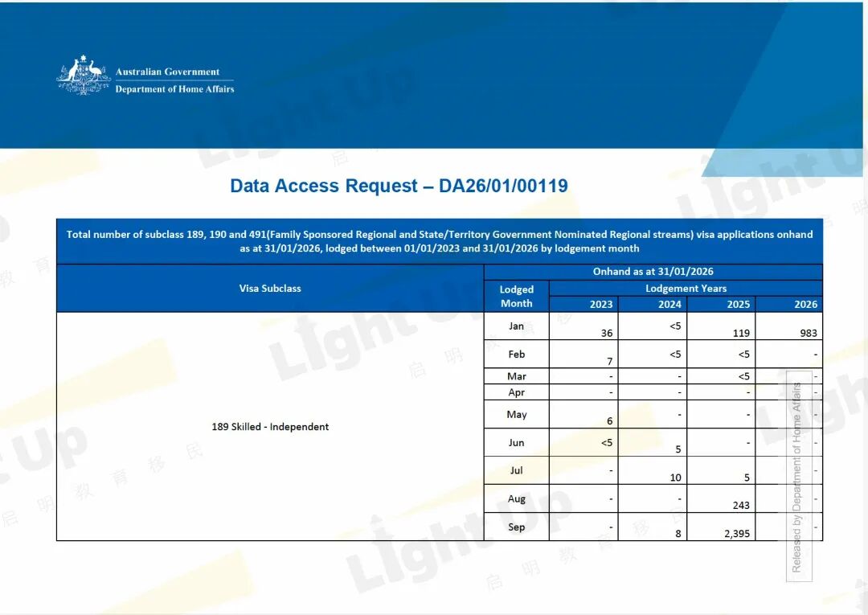The image size is (868, 615).
Task: Click the Mar month row label
Action: click(x=517, y=376)
